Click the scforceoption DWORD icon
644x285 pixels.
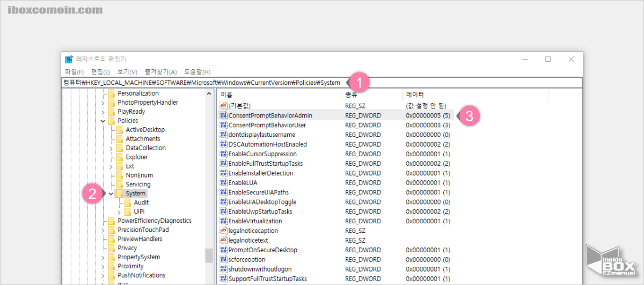pos(224,259)
